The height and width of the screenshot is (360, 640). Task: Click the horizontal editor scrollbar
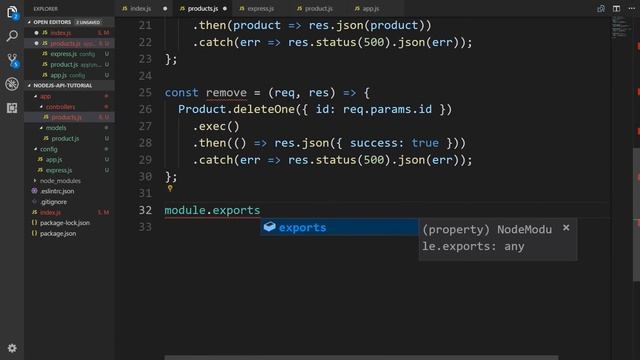pos(361,358)
